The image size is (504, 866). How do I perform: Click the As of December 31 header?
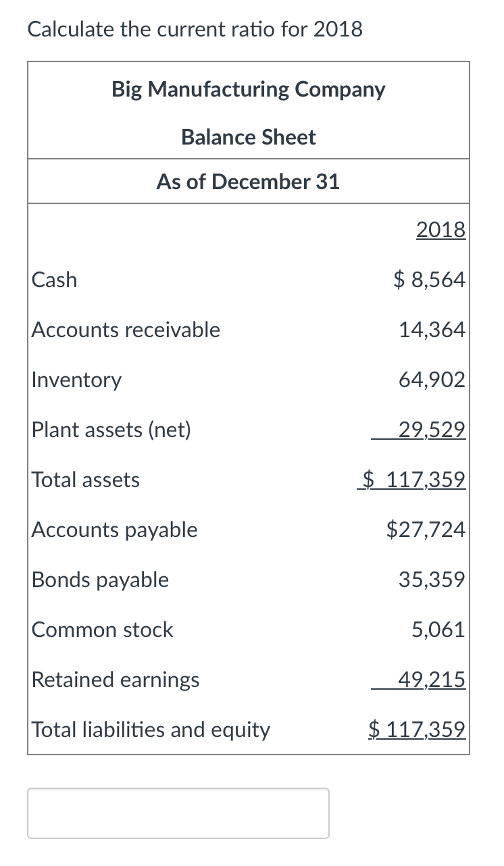coord(248,181)
